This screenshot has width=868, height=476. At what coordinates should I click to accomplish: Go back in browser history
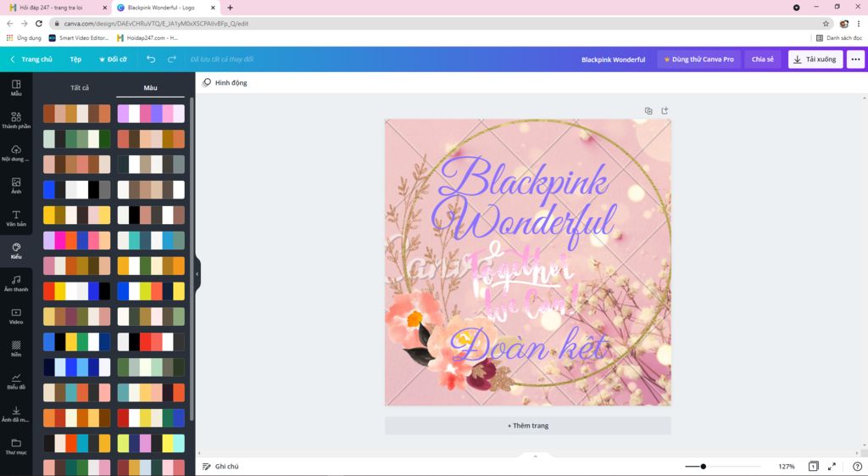(x=10, y=24)
